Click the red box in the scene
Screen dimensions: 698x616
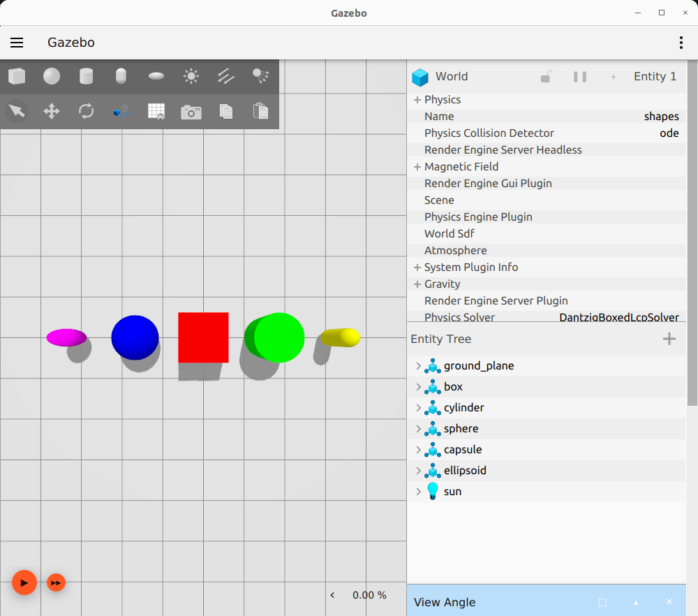pyautogui.click(x=203, y=337)
